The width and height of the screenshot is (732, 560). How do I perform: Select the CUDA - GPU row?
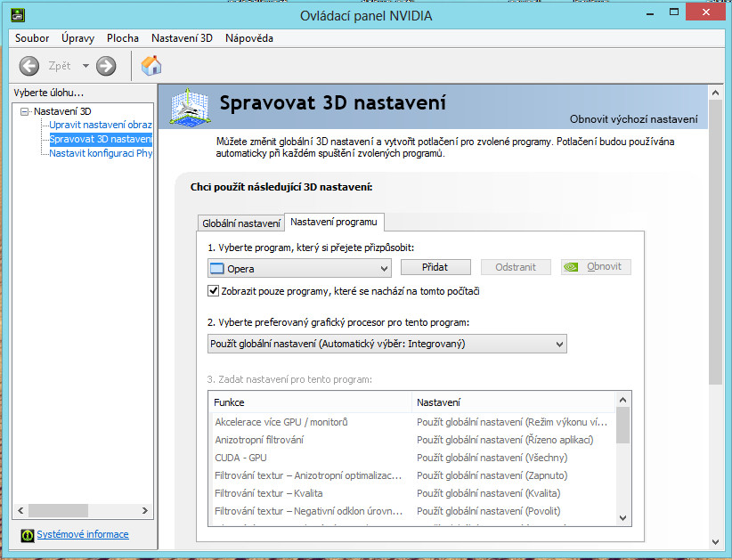click(413, 458)
